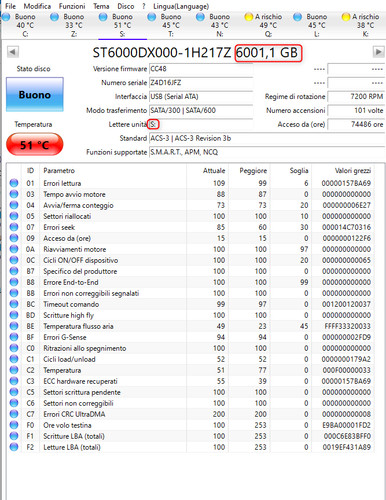Viewport: 386px width, 500px height.
Task: Click the Valori grezzi column header
Action: 353,171
